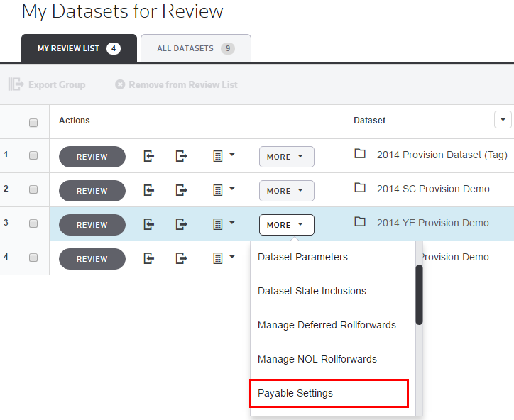Open the calculator dropdown in row 2
Screen dimensions: 514x420
(223, 190)
